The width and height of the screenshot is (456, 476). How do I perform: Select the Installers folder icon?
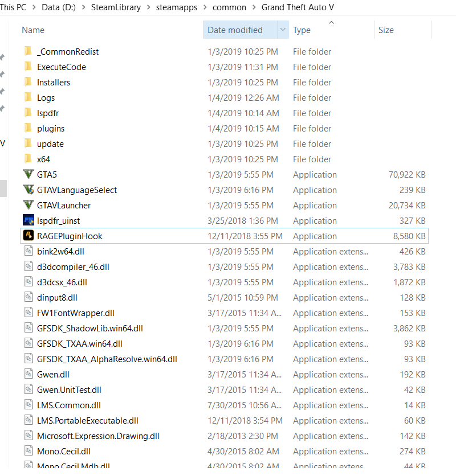pos(28,82)
